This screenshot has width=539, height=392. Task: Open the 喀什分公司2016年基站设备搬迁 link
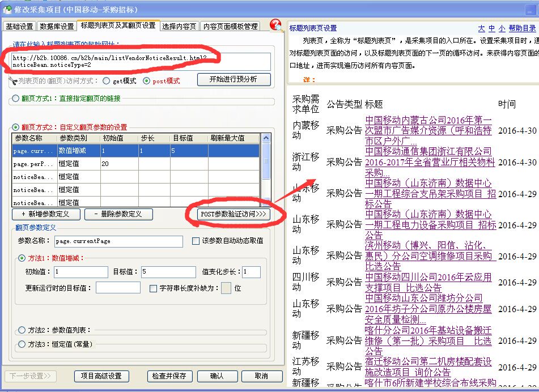[x=428, y=340]
